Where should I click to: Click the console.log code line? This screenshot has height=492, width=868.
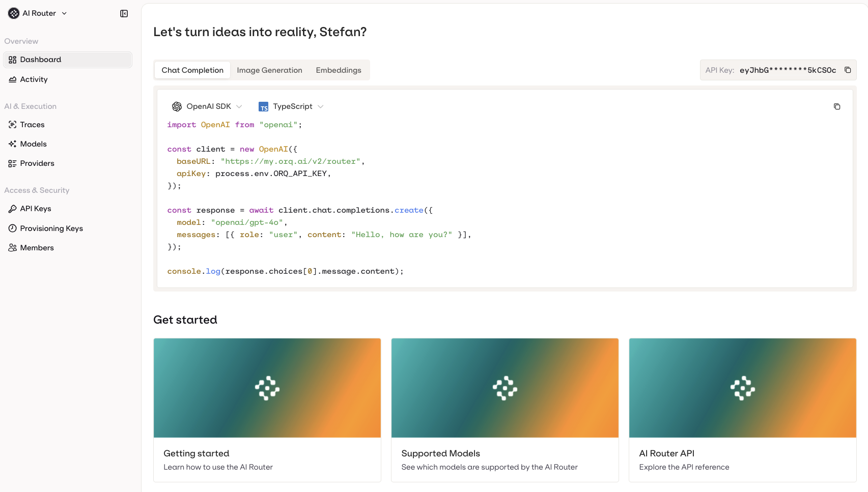285,271
